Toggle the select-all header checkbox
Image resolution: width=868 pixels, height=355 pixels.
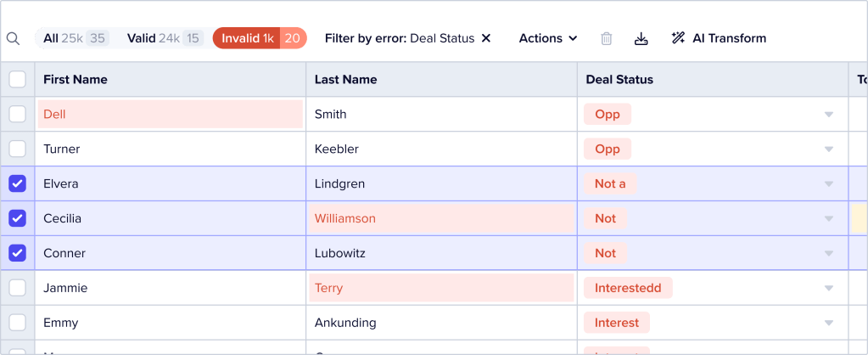click(x=18, y=80)
